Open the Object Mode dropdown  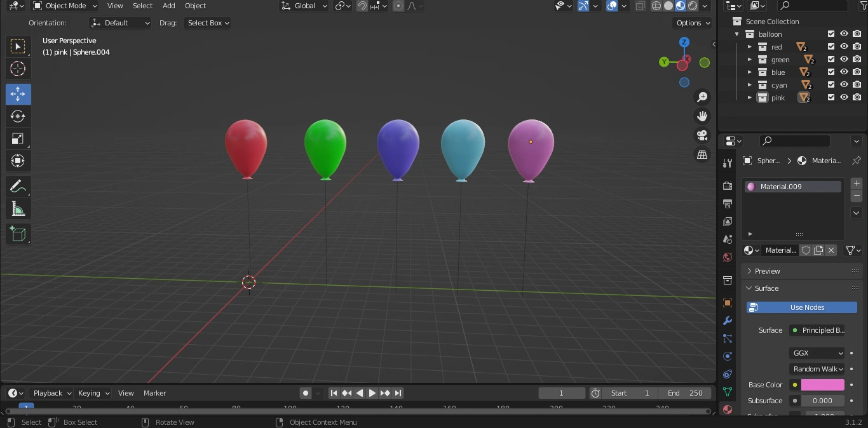(x=64, y=6)
